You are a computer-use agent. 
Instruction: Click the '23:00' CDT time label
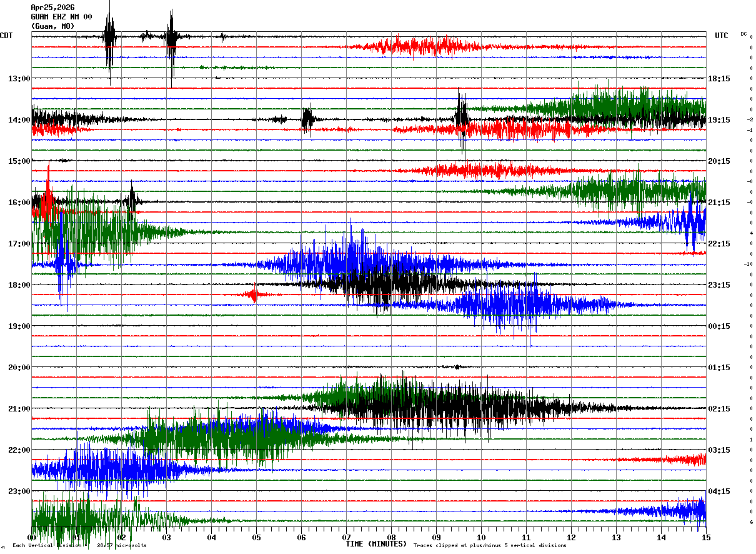click(x=19, y=491)
